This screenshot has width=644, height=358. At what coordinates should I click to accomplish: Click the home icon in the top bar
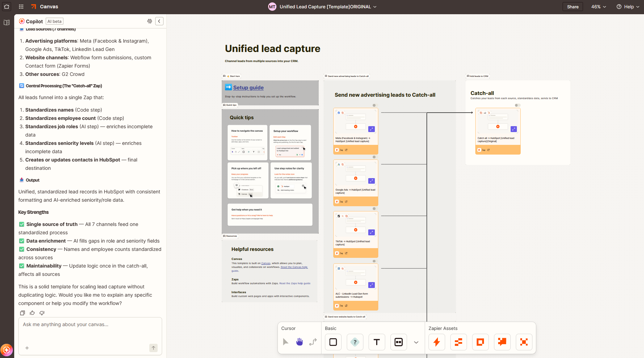point(7,6)
